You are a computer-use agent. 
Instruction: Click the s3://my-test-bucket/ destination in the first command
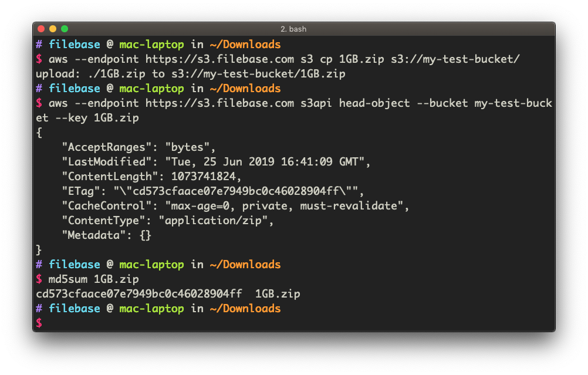click(x=455, y=59)
